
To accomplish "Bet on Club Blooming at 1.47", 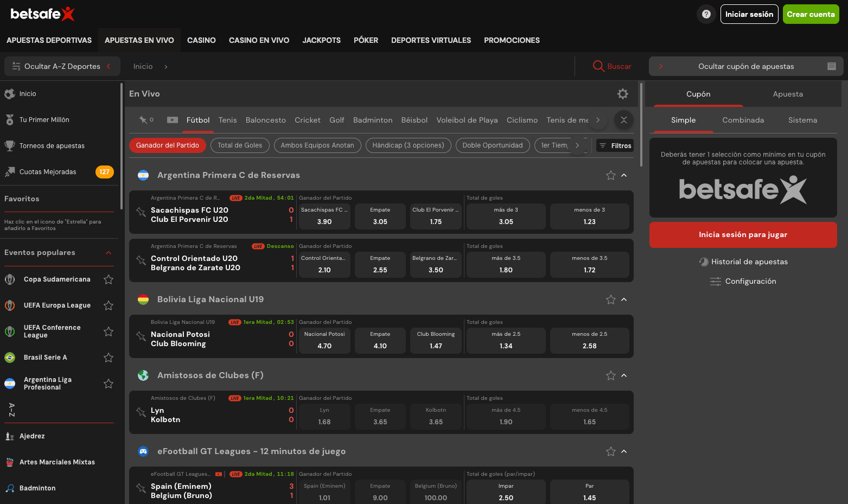I will coord(436,340).
